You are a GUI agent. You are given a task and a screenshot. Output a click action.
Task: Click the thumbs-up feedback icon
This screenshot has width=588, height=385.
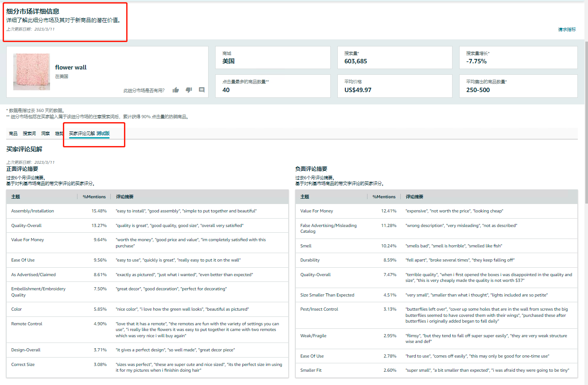click(176, 90)
